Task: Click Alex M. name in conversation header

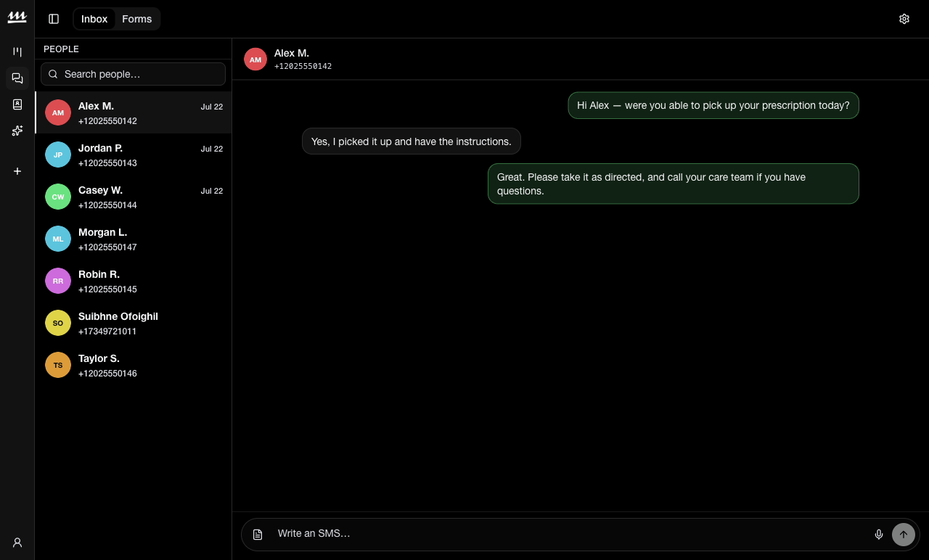Action: 292,53
